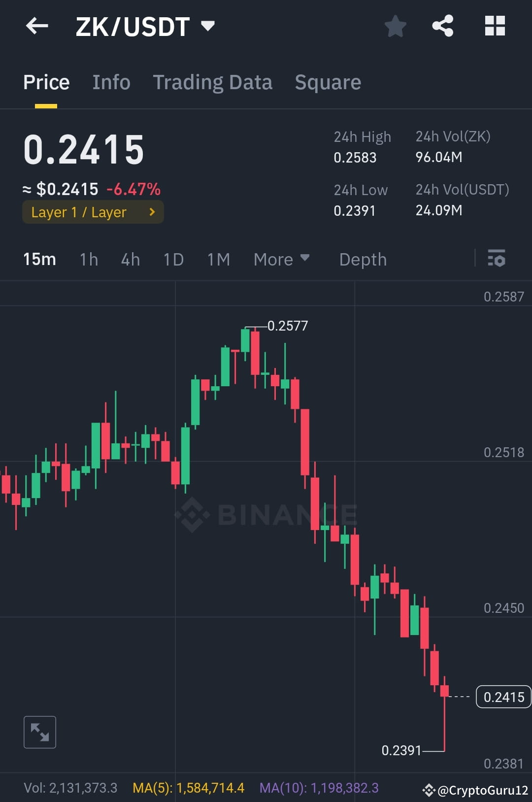Select the 1h timeframe
Screen dimensions: 532x802
[88, 259]
